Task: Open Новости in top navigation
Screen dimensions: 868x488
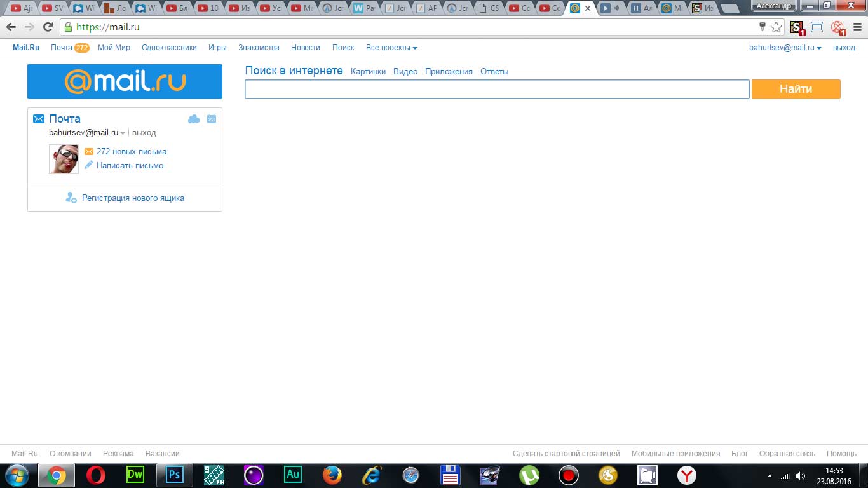Action: (x=306, y=48)
